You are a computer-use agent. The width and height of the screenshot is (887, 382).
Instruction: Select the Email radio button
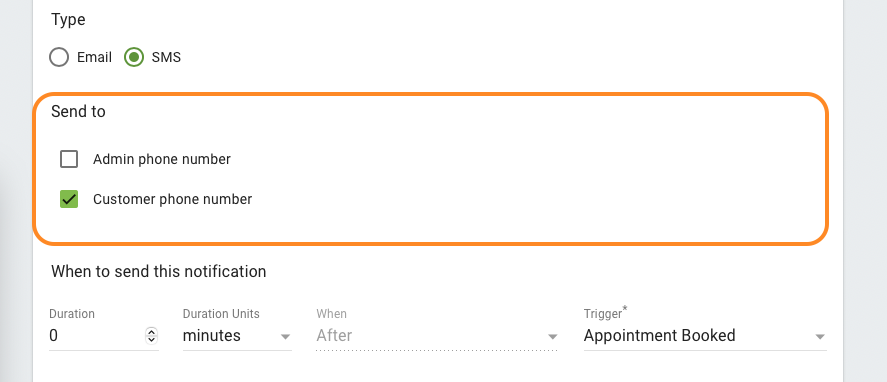(59, 57)
